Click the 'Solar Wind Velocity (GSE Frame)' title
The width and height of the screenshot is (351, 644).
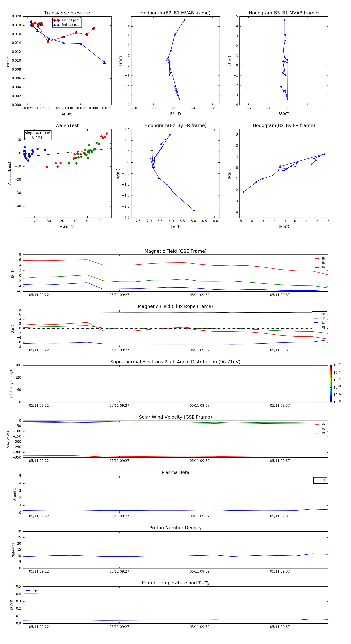tap(175, 417)
